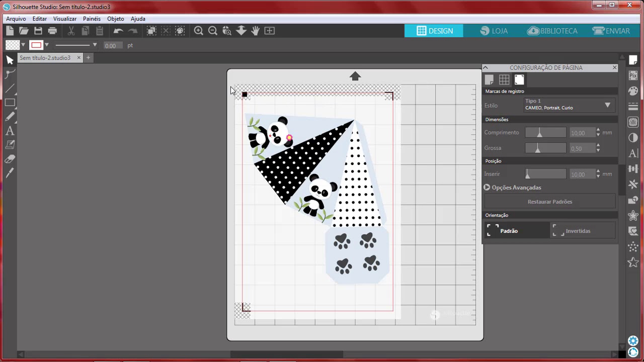644x362 pixels.
Task: Open the Painéis menu
Action: (x=92, y=19)
